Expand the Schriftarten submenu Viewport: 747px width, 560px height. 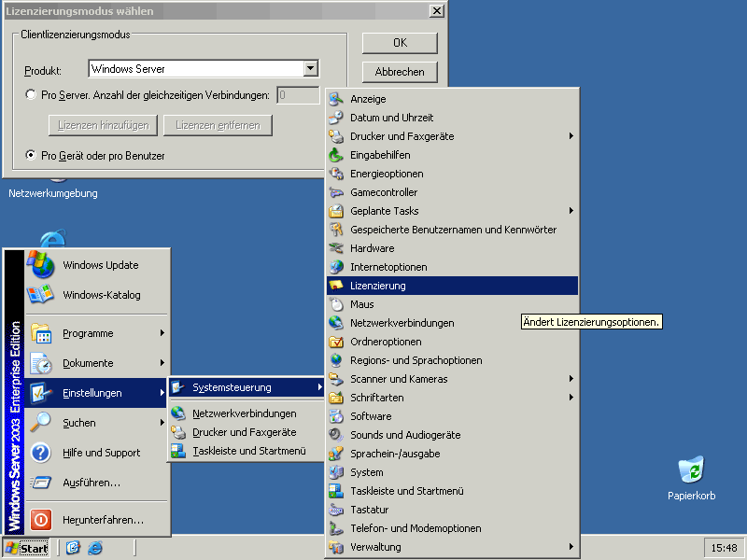coord(571,398)
